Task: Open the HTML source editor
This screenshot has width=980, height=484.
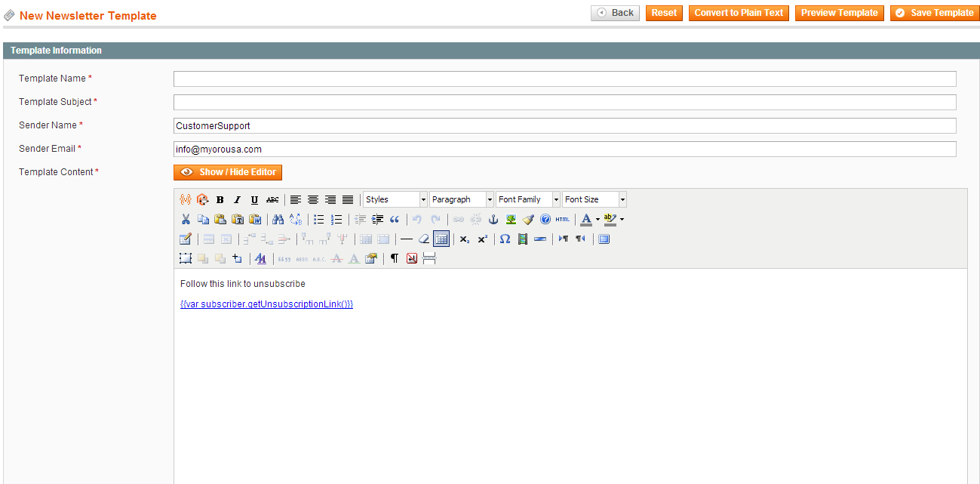Action: coord(563,220)
